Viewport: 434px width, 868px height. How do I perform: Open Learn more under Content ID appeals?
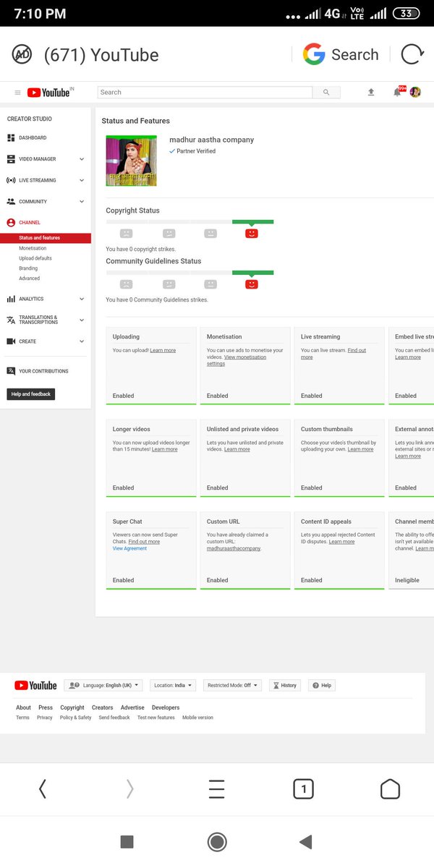pyautogui.click(x=341, y=542)
